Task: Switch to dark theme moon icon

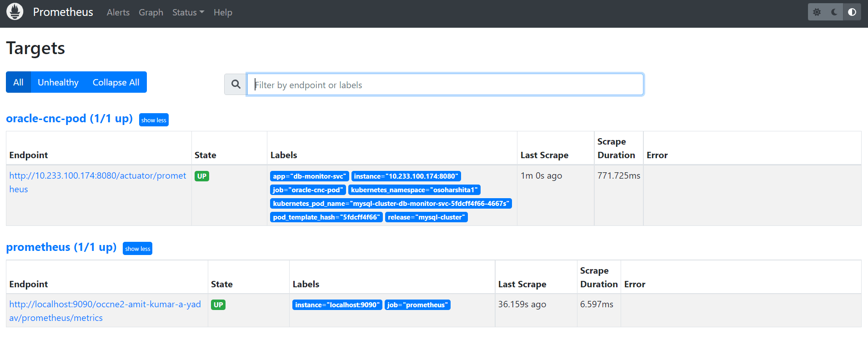Action: [834, 12]
